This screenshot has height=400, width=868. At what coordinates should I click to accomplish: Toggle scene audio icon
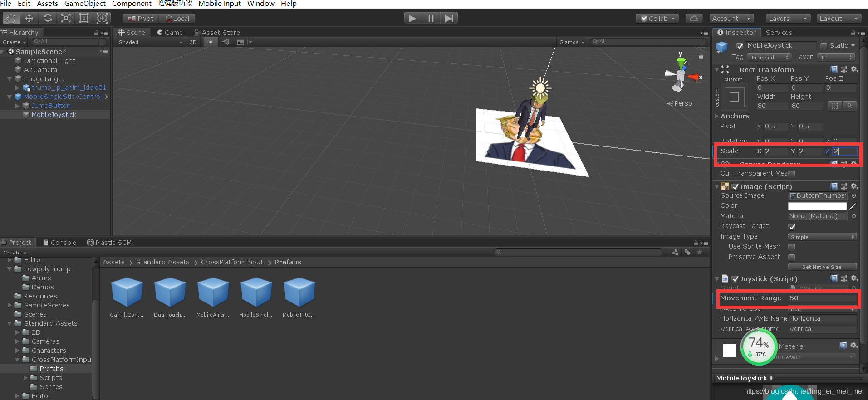pyautogui.click(x=226, y=42)
